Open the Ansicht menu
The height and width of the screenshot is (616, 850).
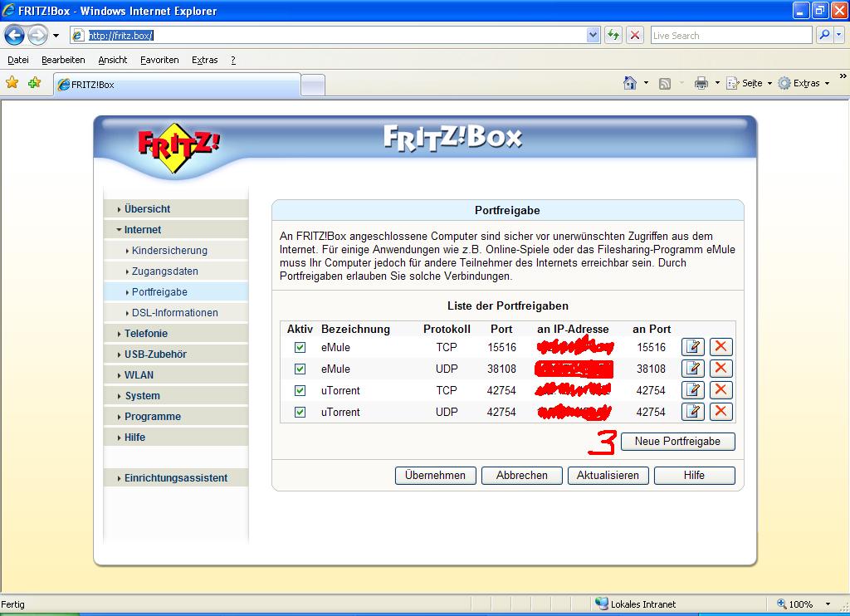click(x=113, y=60)
